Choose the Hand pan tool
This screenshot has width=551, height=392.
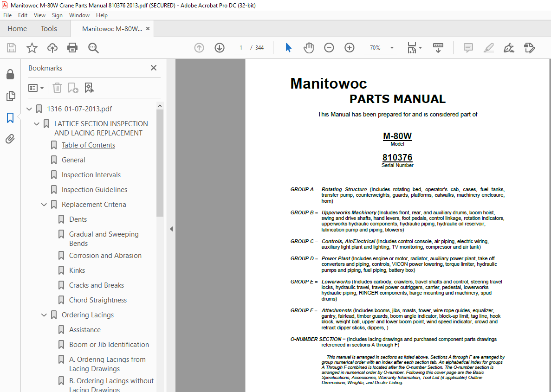pyautogui.click(x=309, y=48)
